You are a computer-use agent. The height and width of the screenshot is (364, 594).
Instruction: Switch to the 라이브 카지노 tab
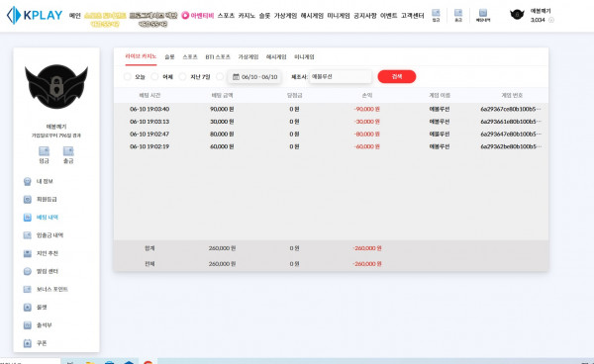[x=141, y=56]
